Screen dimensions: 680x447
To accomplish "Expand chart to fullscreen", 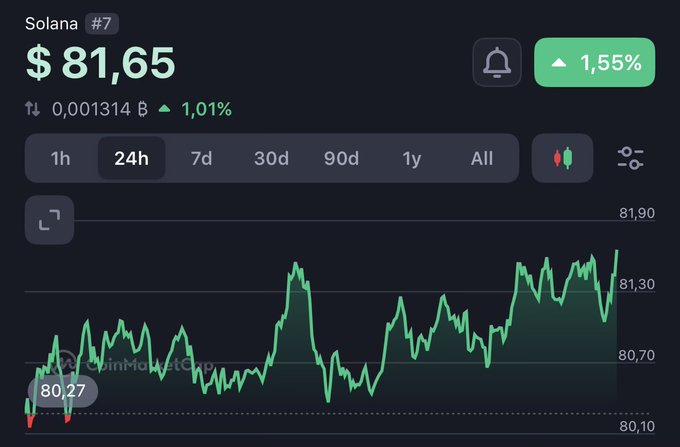I will coord(49,220).
